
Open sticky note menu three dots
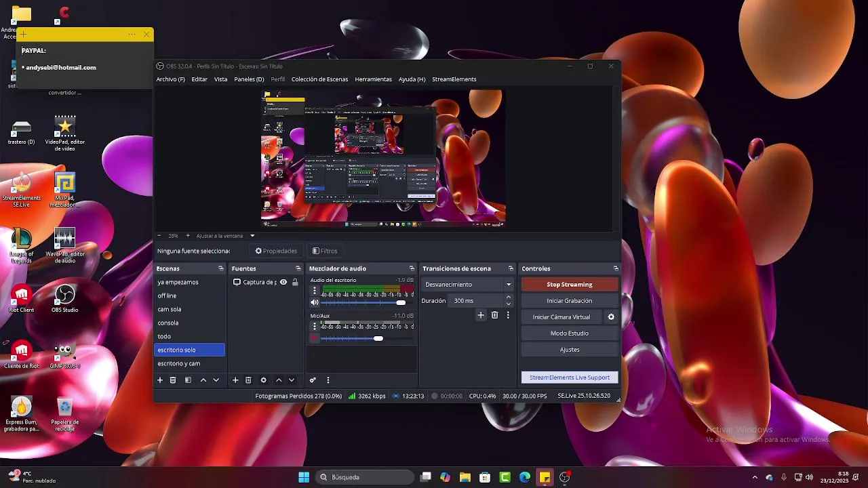[132, 35]
